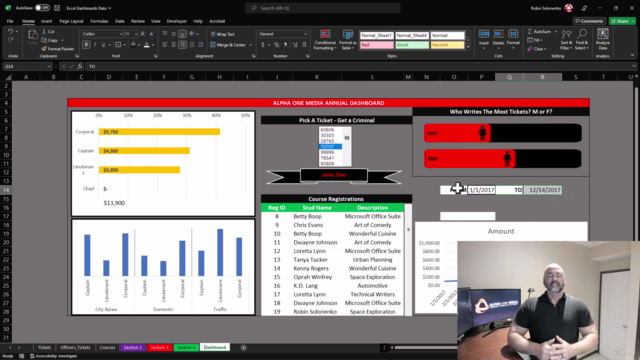640x360 pixels.
Task: Click the Fill Color bucket icon
Action: [133, 45]
